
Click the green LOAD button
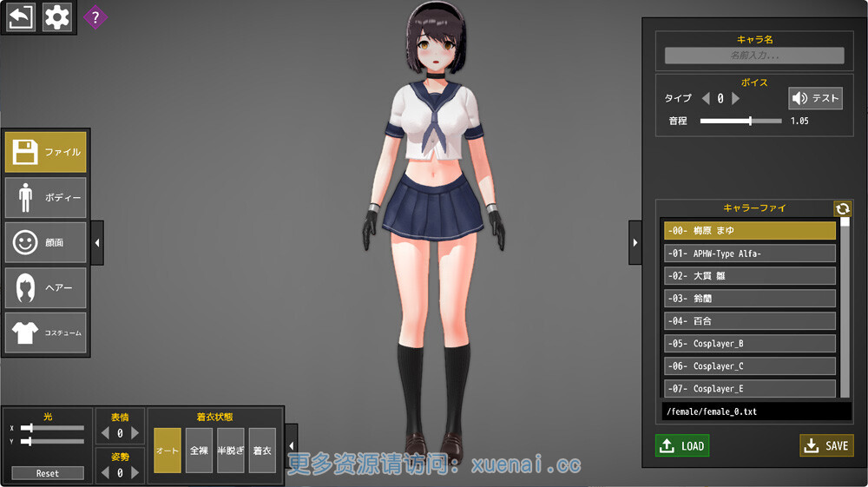tap(682, 446)
